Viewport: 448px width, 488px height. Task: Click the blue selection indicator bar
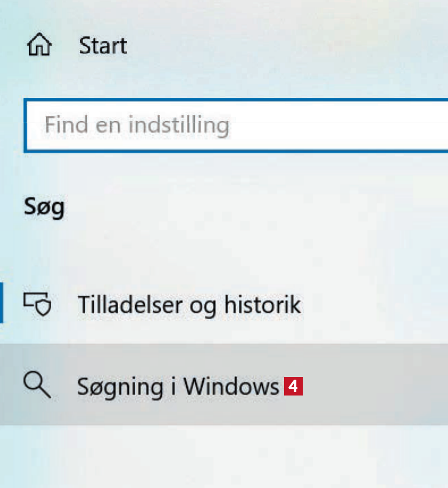click(2, 302)
